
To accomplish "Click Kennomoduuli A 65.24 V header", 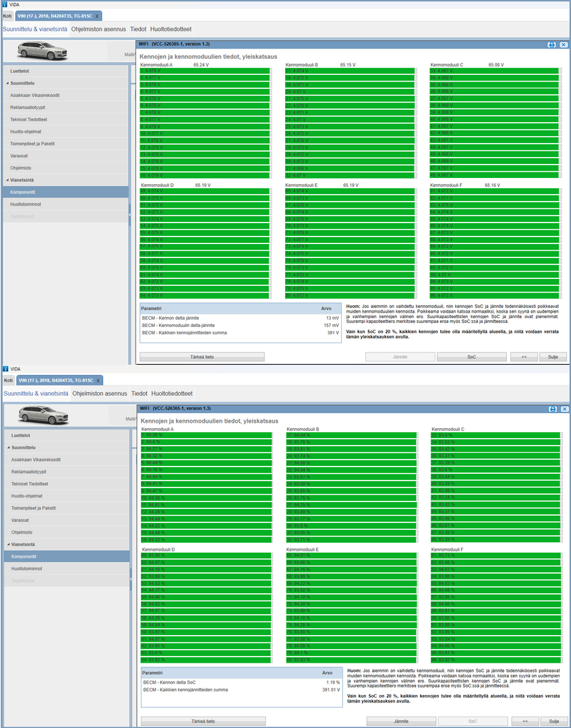I will click(x=175, y=65).
